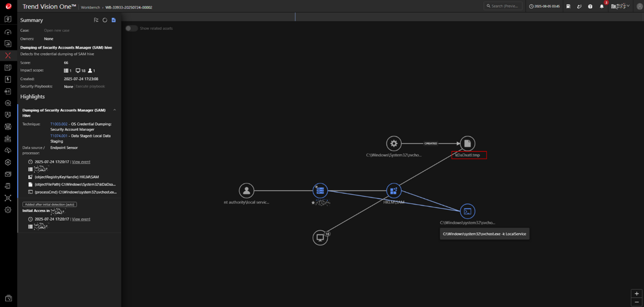Toggle the Show related assets switch

pos(131,28)
